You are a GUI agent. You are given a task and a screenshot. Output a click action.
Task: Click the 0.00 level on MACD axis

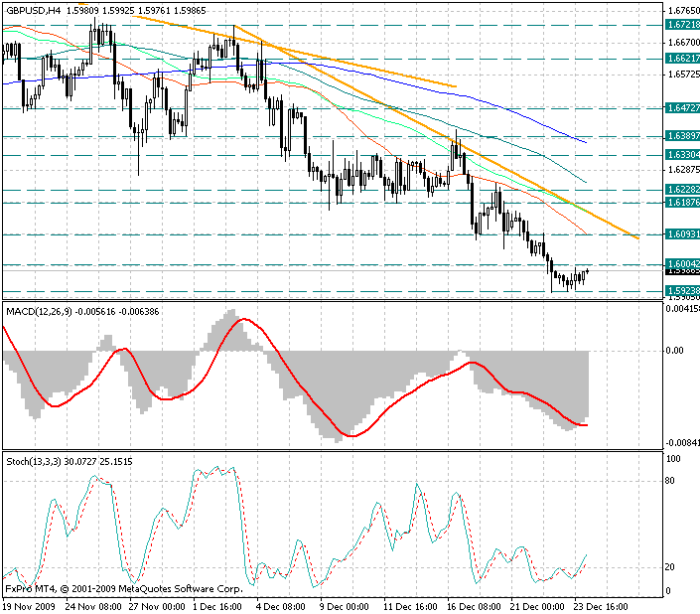click(x=674, y=351)
